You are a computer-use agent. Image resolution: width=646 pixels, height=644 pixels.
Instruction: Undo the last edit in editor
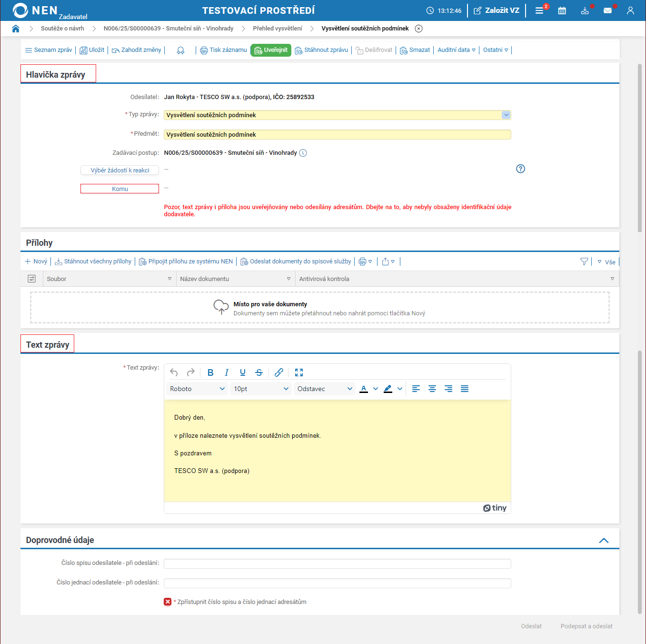174,372
